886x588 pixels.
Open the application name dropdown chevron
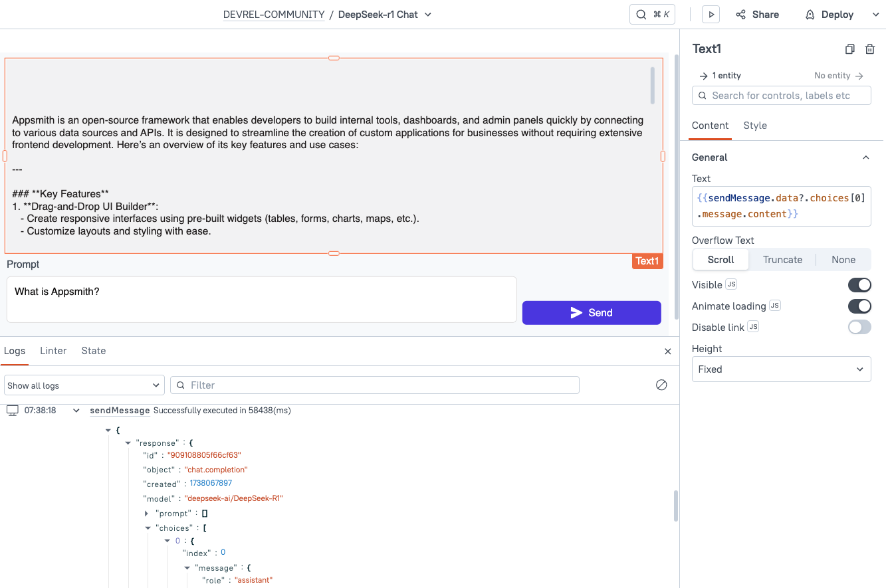point(428,15)
